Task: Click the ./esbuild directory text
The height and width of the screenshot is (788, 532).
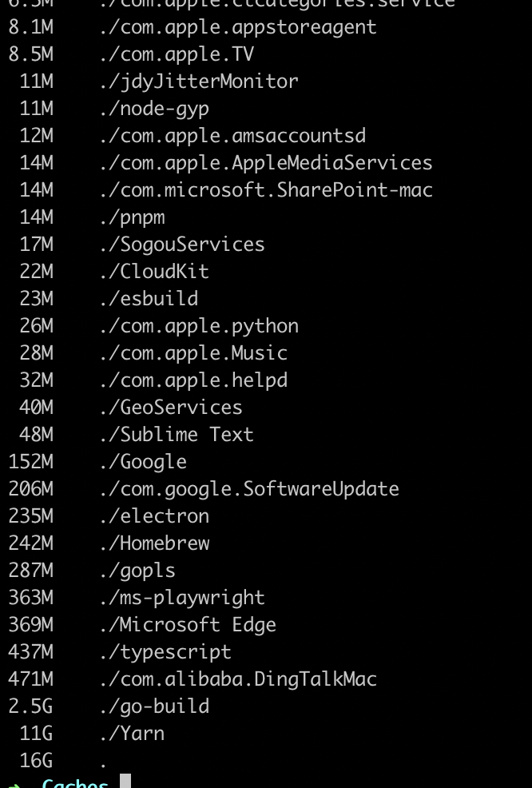Action: coord(149,298)
